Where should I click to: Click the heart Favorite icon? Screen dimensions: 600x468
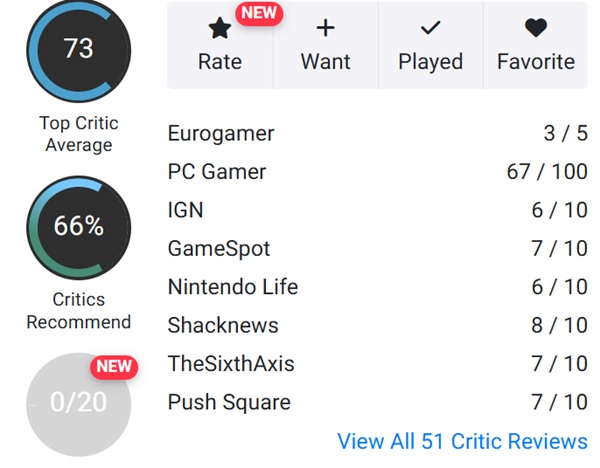pos(536,29)
